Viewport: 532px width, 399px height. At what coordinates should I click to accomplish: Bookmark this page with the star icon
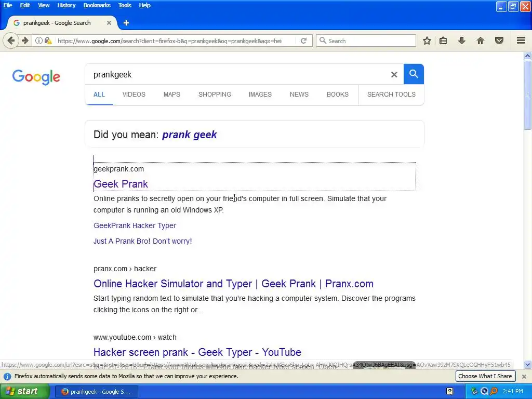click(427, 41)
